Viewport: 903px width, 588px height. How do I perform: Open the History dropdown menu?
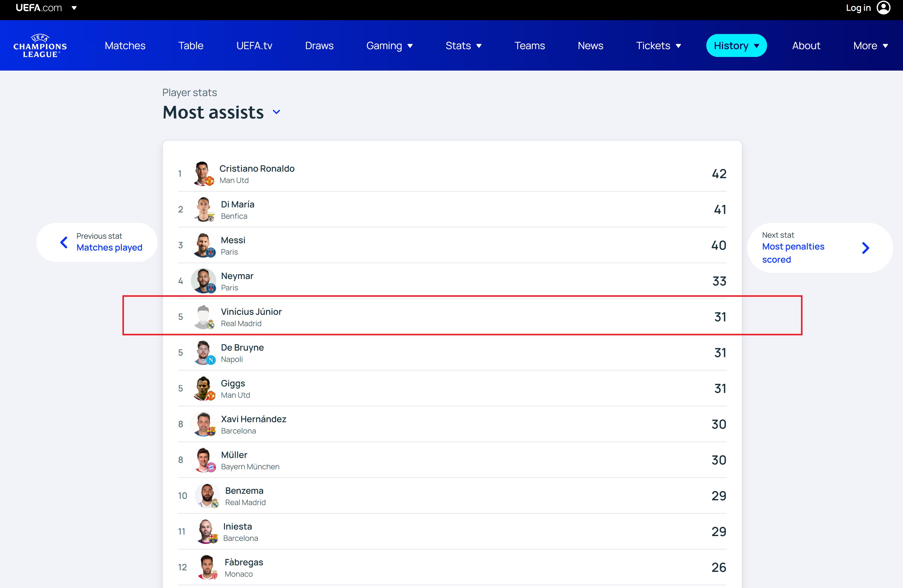[x=736, y=46]
